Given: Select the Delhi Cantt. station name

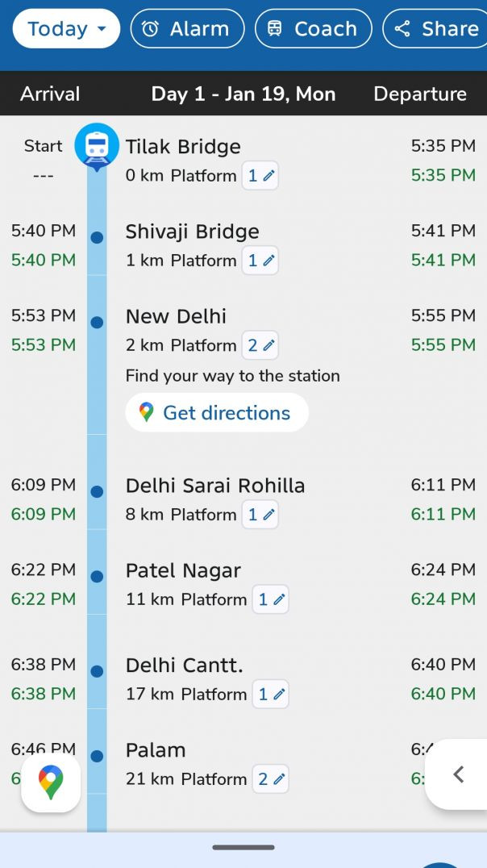Looking at the screenshot, I should coord(184,666).
